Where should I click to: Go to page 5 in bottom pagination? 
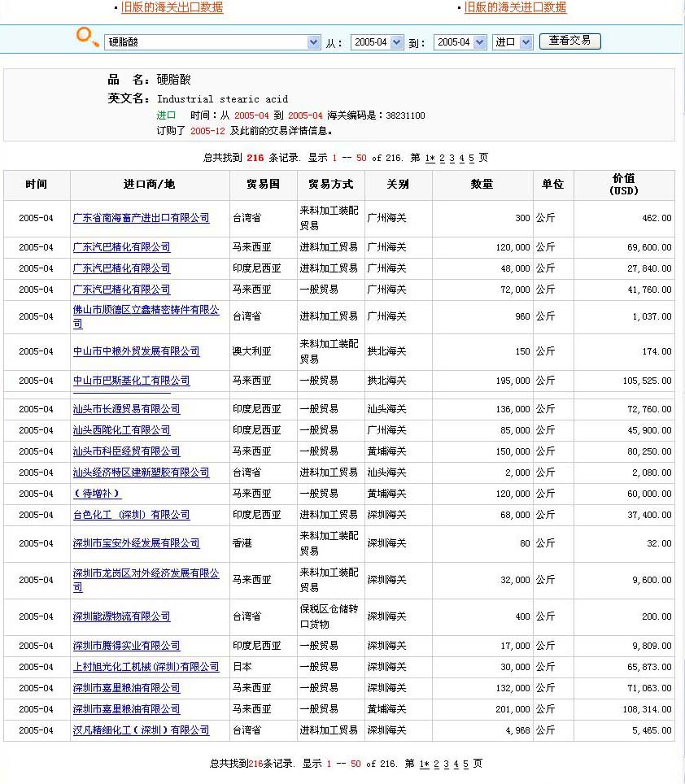pyautogui.click(x=465, y=764)
